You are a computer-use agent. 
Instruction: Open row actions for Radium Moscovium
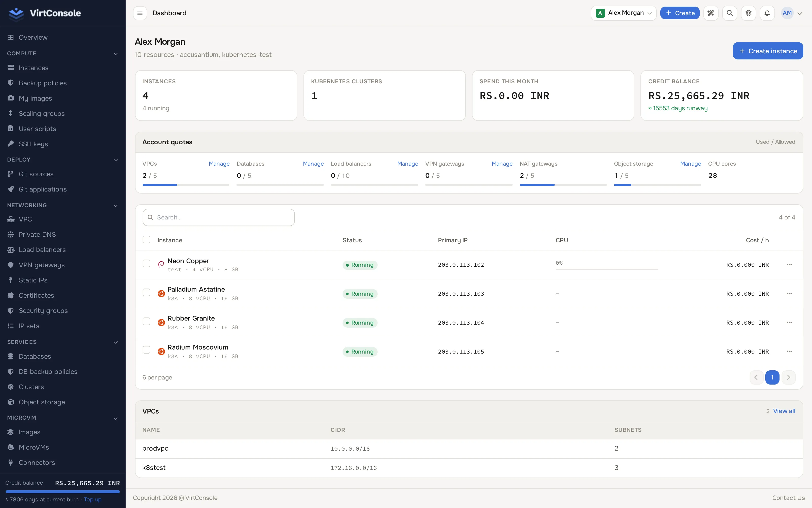[x=789, y=351]
